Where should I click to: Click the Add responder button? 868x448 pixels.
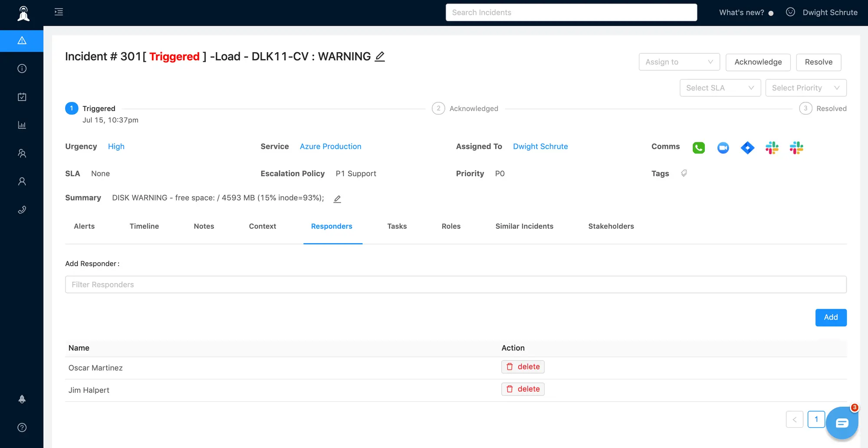click(x=831, y=317)
